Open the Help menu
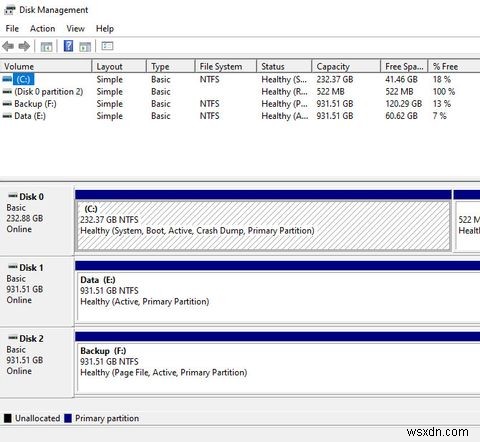 coord(105,29)
